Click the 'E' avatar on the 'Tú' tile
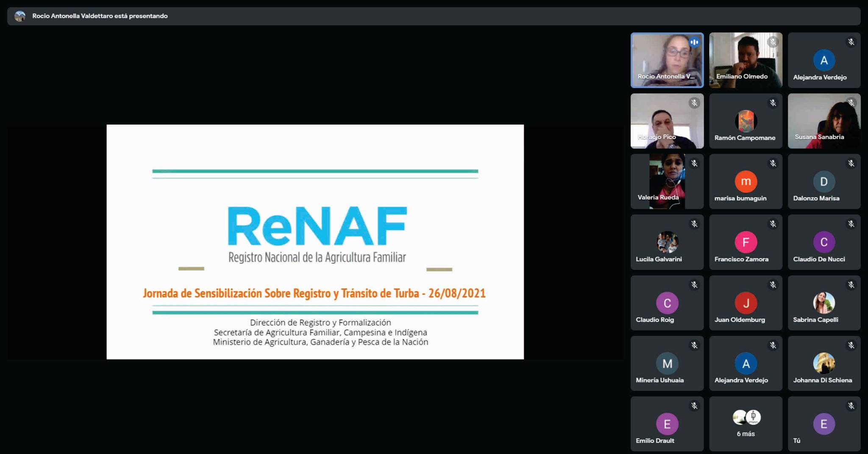This screenshot has height=454, width=868. 824,424
